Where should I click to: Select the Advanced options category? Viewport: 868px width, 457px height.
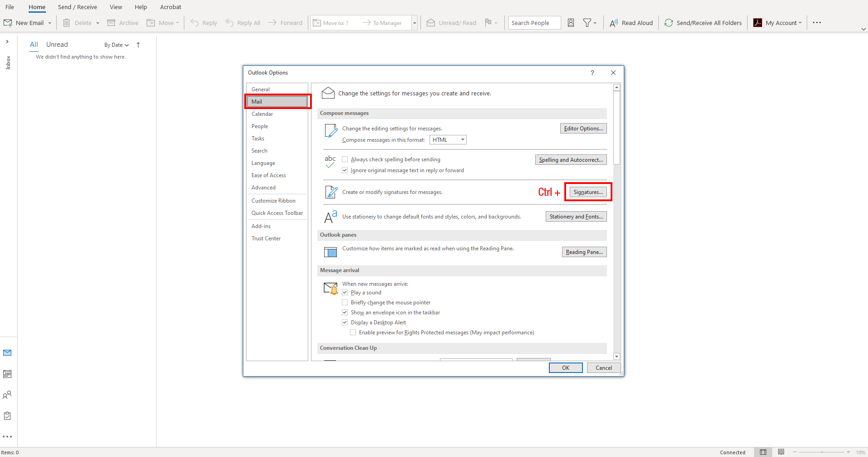click(277, 188)
